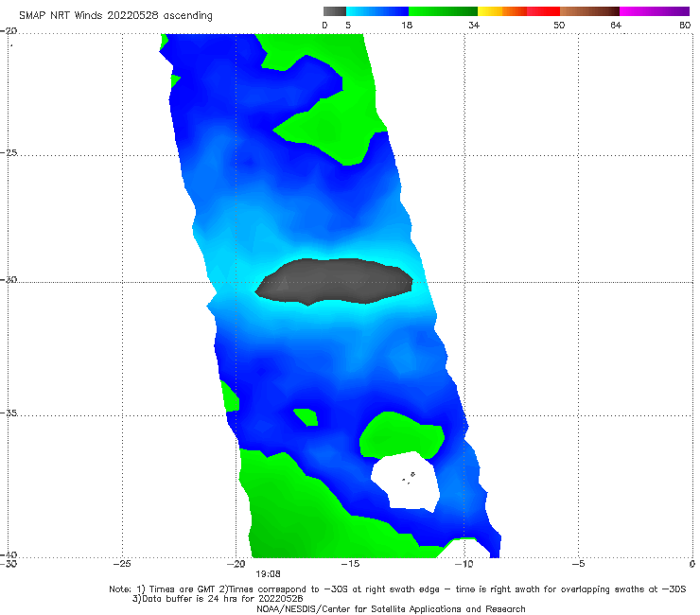Image resolution: width=700 pixels, height=615 pixels.
Task: Click the longitude label "-15" on the bottom axis
Action: (350, 564)
